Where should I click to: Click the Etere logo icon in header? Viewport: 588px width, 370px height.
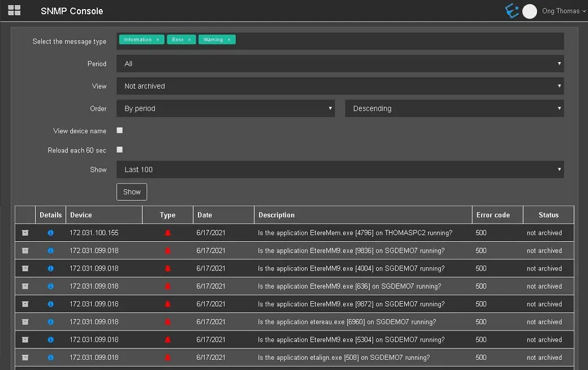tap(512, 11)
